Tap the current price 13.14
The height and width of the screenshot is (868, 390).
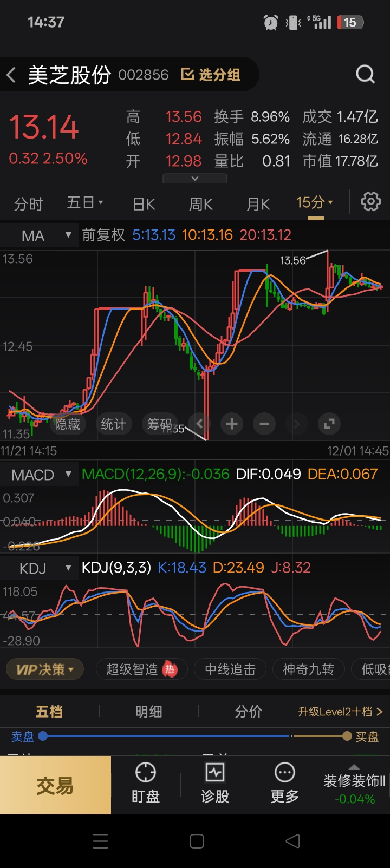pyautogui.click(x=44, y=127)
